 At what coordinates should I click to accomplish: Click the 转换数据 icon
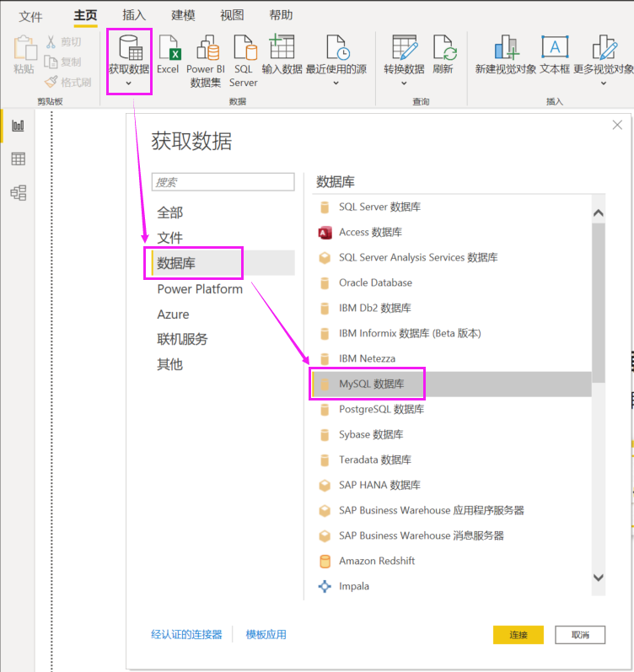[x=404, y=47]
